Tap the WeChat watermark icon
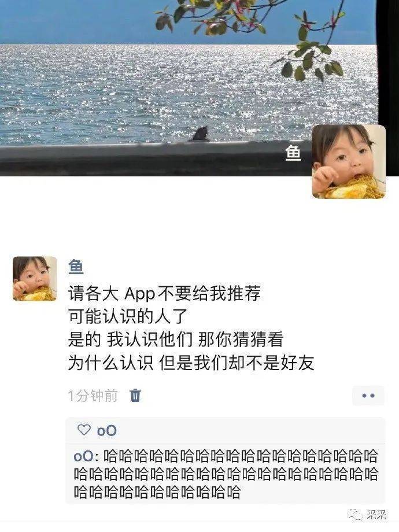This screenshot has width=399, height=532. point(355,515)
